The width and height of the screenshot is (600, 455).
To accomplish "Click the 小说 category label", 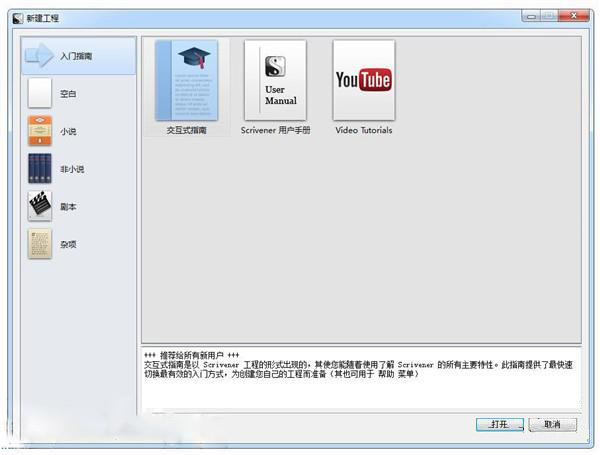I will click(x=68, y=131).
